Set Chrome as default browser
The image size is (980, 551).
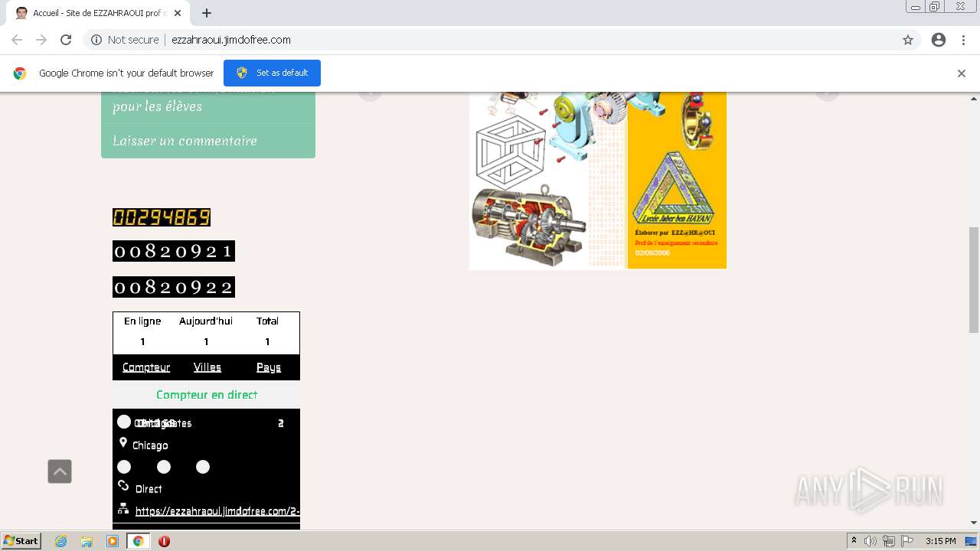click(x=272, y=73)
